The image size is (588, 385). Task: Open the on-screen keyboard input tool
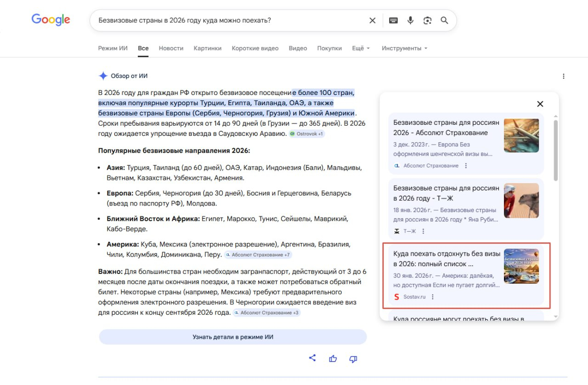393,21
